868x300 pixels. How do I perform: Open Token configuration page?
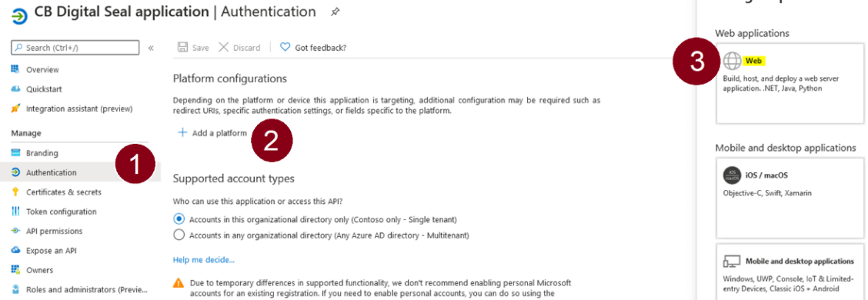[x=61, y=212]
